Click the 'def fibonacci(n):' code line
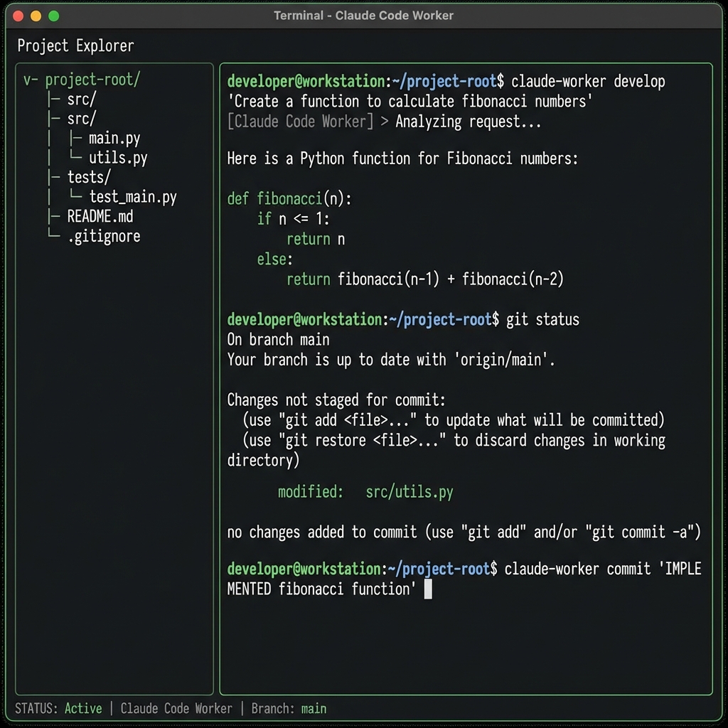Screen dimensions: 728x728 click(289, 199)
